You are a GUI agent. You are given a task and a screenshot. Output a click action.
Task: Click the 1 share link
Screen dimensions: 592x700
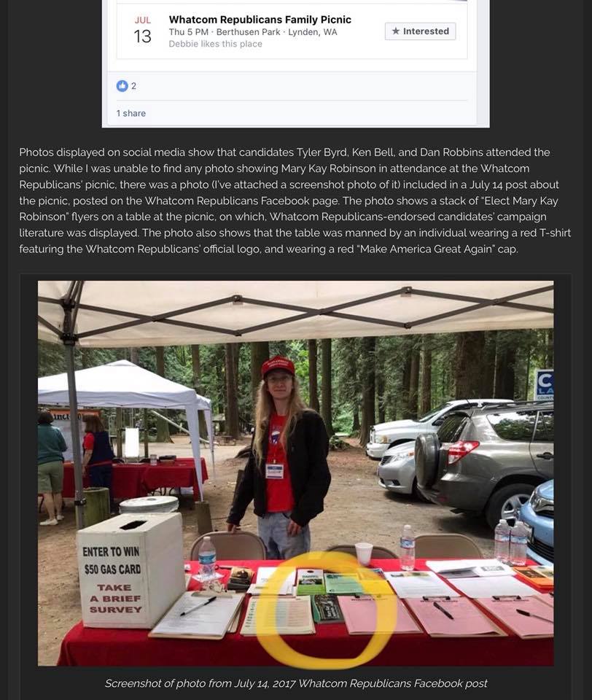click(131, 114)
